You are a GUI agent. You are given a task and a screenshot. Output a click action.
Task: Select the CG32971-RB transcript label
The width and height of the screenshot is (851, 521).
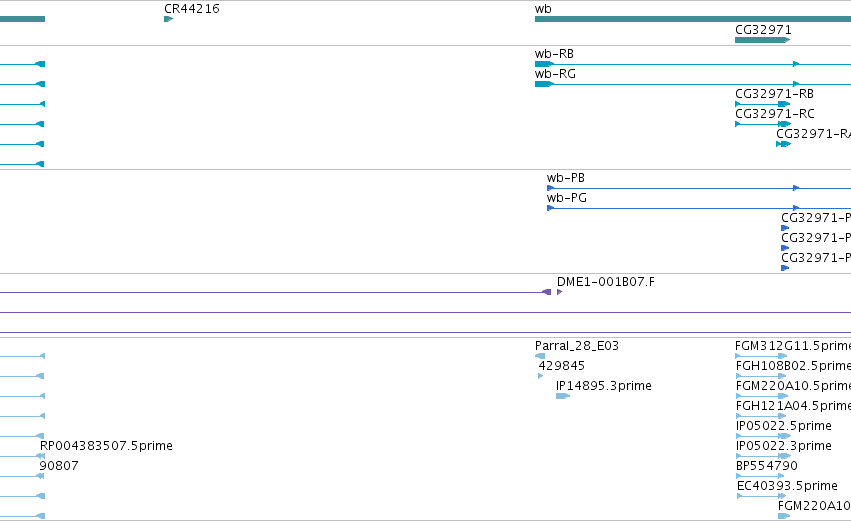[x=774, y=94]
